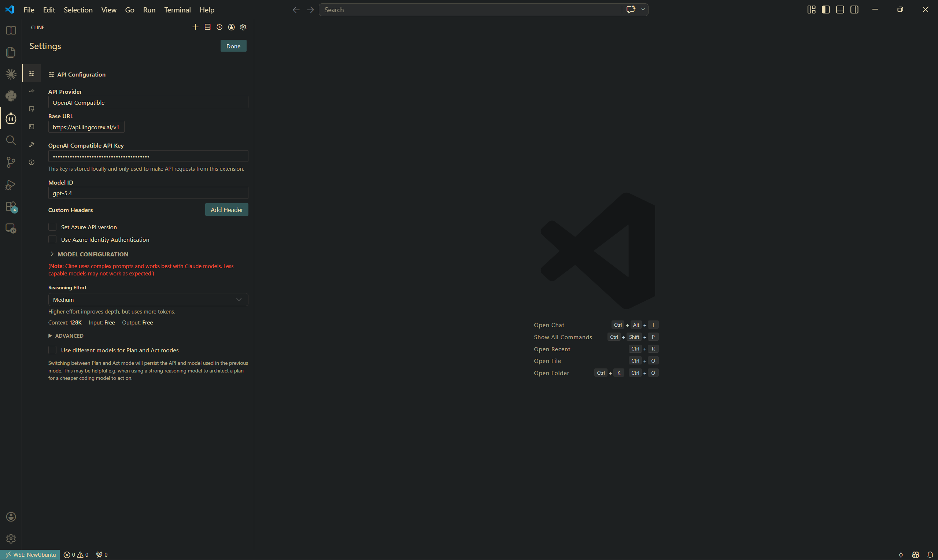Viewport: 938px width, 560px height.
Task: Click the status bar icon left of Copilot
Action: pyautogui.click(x=901, y=555)
